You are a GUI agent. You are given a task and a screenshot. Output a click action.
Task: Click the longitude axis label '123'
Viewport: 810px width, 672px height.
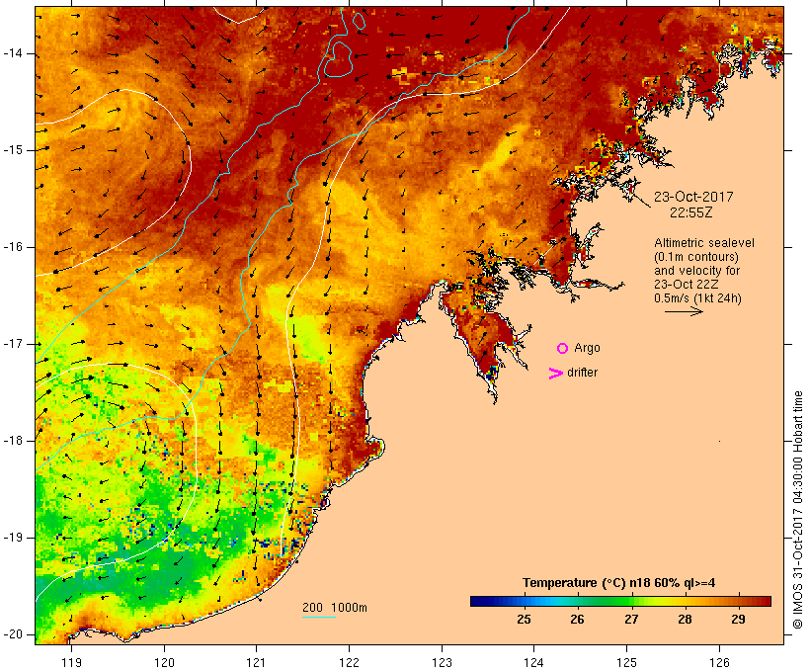click(442, 662)
